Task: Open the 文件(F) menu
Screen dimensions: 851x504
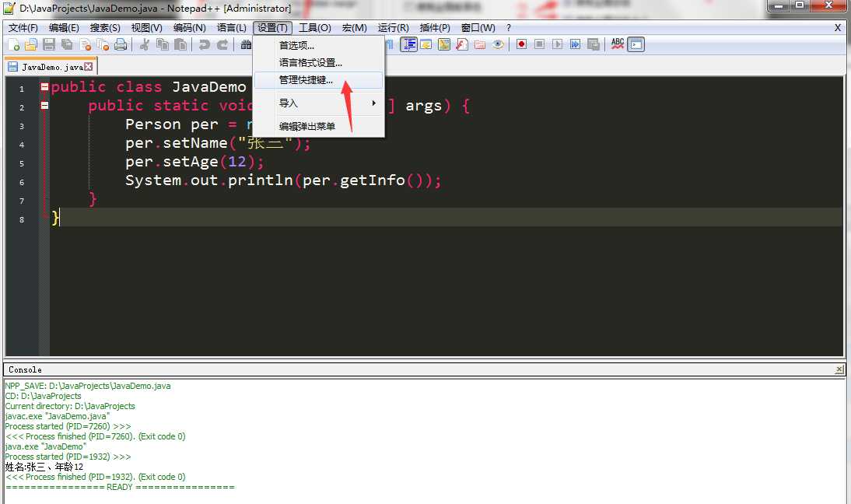Action: click(23, 28)
